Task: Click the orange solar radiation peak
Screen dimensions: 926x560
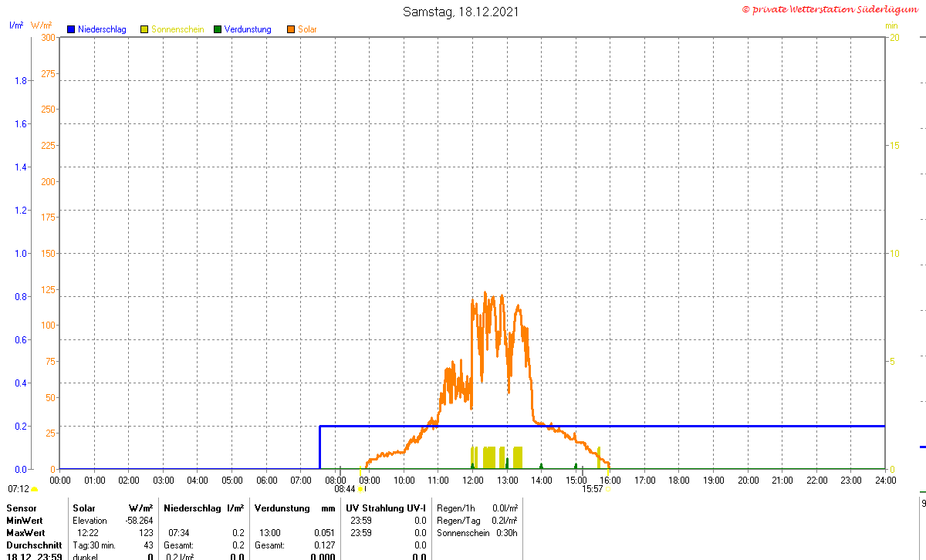Action: click(x=485, y=293)
